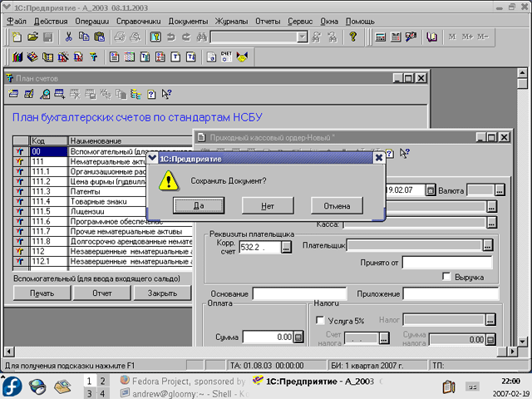Open the Справочники menu

coord(139,22)
